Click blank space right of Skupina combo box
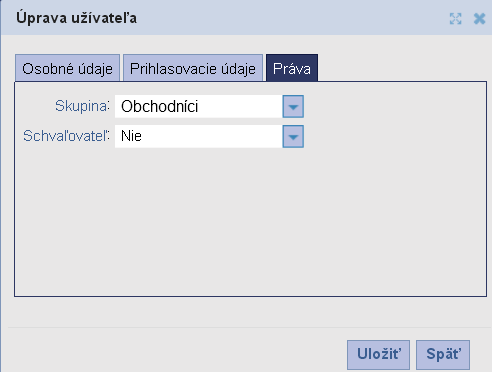The width and height of the screenshot is (492, 372). (393, 107)
